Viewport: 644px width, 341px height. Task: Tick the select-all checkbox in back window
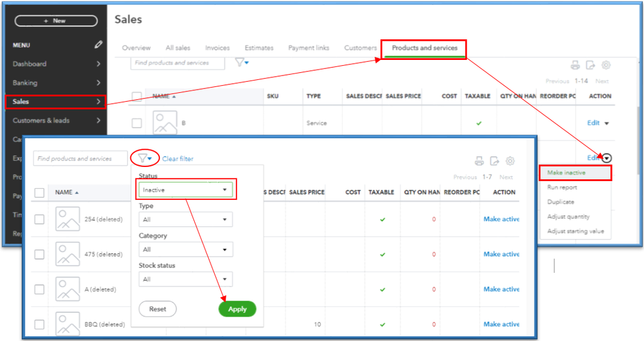pyautogui.click(x=137, y=96)
